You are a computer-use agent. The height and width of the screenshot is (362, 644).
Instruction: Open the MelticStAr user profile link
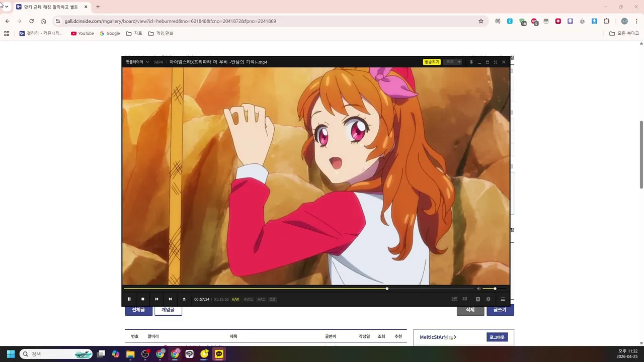438,337
